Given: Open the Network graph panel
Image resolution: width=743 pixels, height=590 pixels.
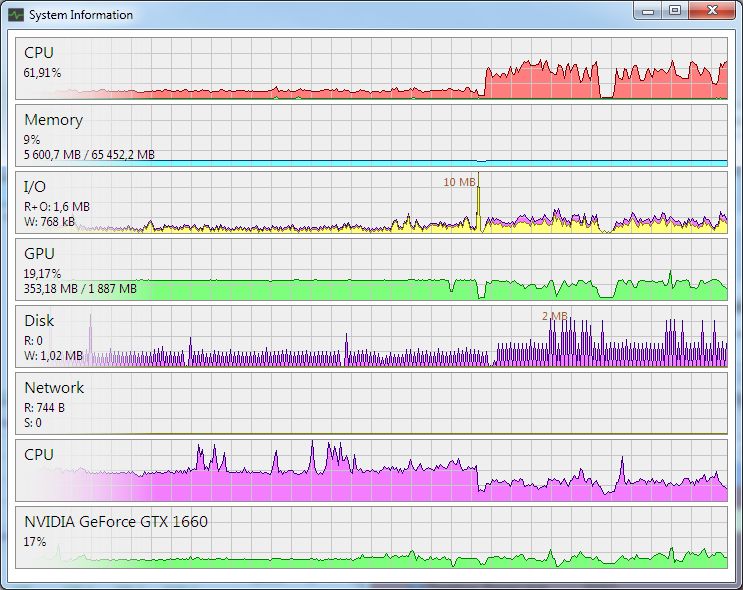Looking at the screenshot, I should click(x=371, y=403).
